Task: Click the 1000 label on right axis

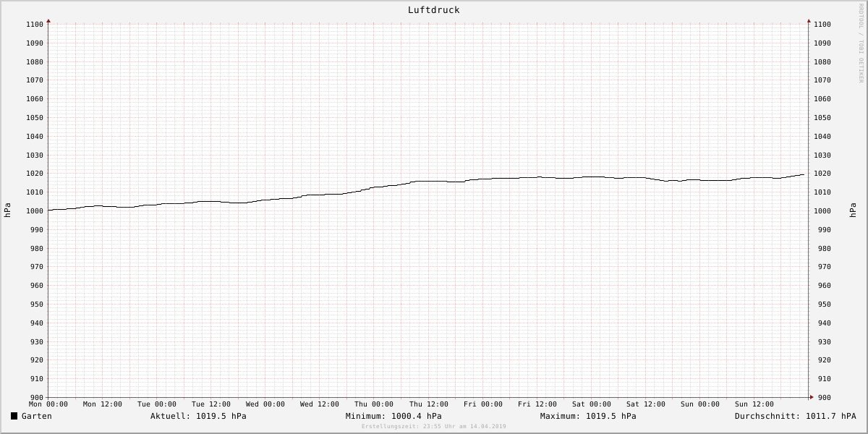Action: click(x=822, y=211)
